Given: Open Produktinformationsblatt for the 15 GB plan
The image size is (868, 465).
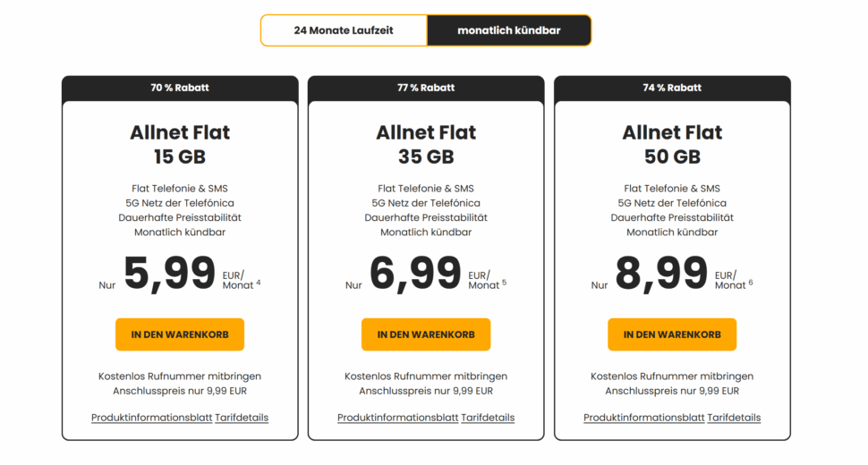Looking at the screenshot, I should point(151,418).
